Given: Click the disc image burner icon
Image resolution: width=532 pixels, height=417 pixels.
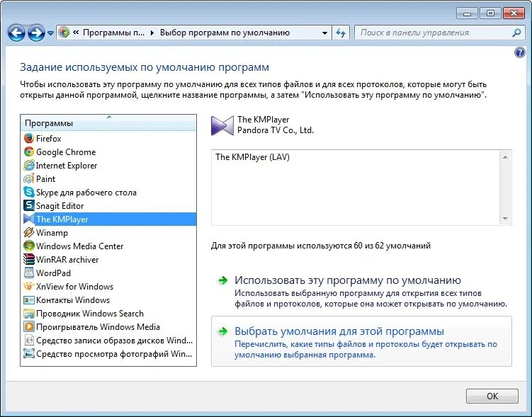Looking at the screenshot, I should 29,340.
